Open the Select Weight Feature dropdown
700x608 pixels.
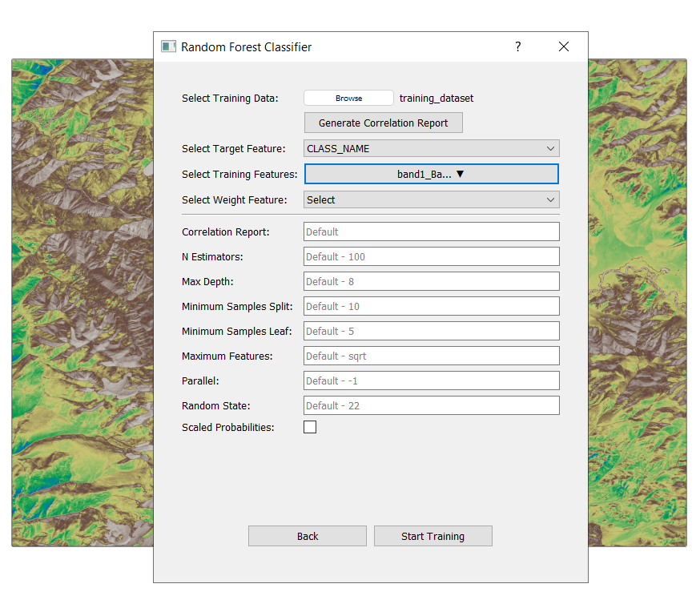click(431, 199)
